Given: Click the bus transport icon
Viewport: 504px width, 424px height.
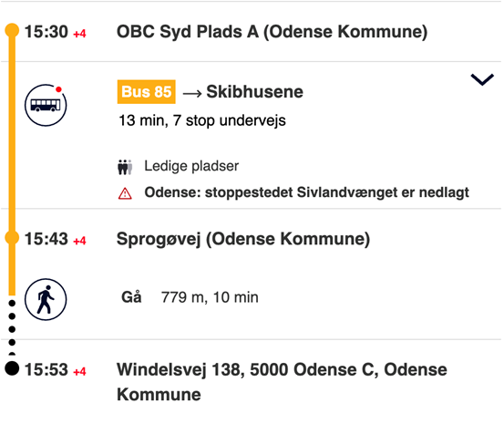Looking at the screenshot, I should 46,105.
